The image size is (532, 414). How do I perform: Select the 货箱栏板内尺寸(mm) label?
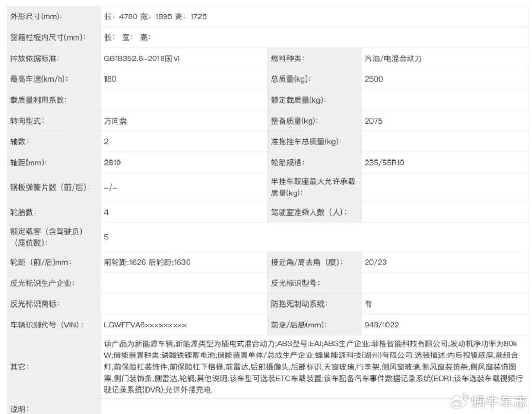(x=48, y=37)
